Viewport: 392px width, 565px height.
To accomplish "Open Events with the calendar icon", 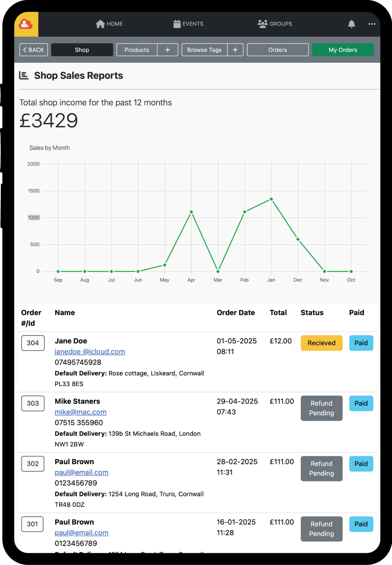I will click(x=177, y=24).
